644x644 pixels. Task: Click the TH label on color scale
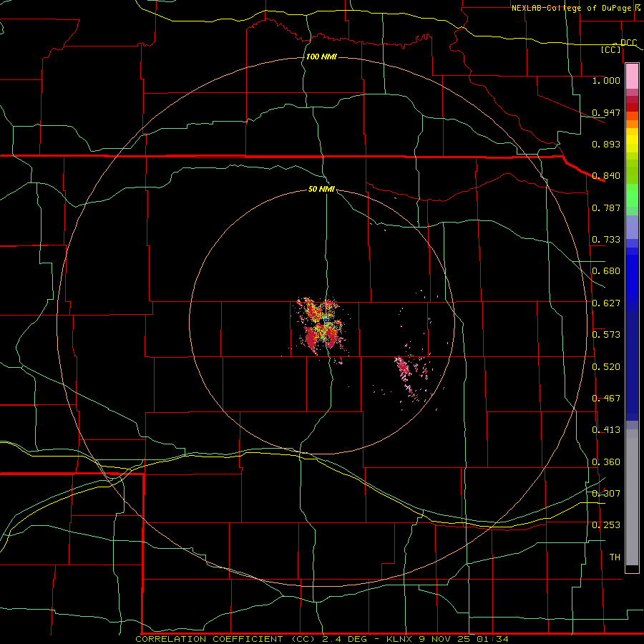[x=615, y=557]
